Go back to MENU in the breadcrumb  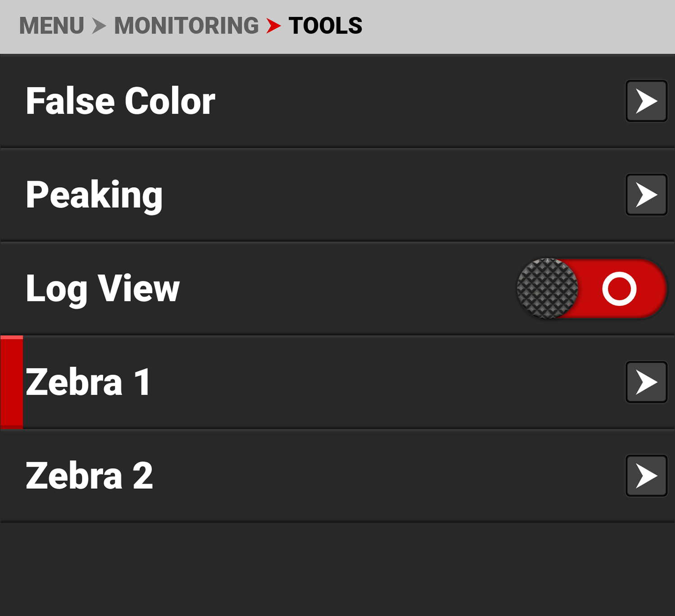[x=52, y=26]
